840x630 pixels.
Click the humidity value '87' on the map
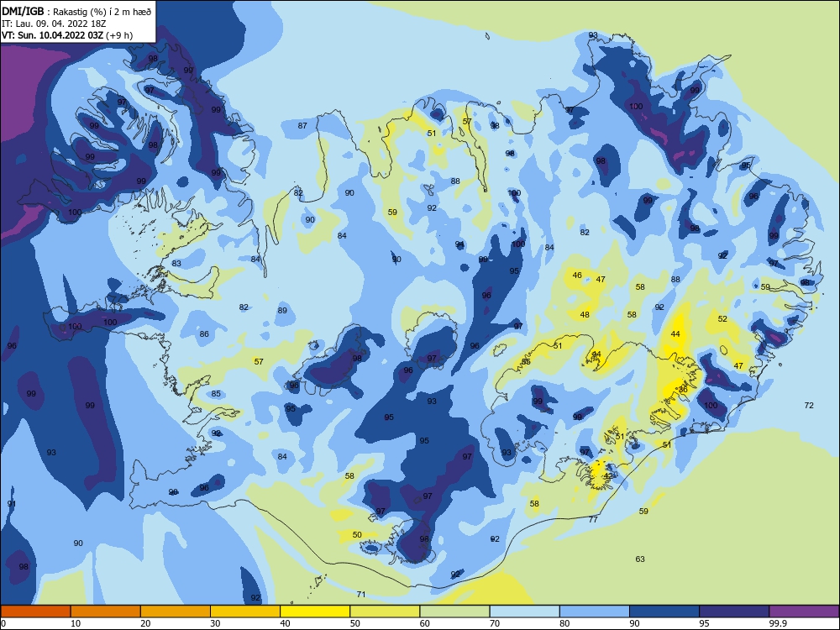302,125
